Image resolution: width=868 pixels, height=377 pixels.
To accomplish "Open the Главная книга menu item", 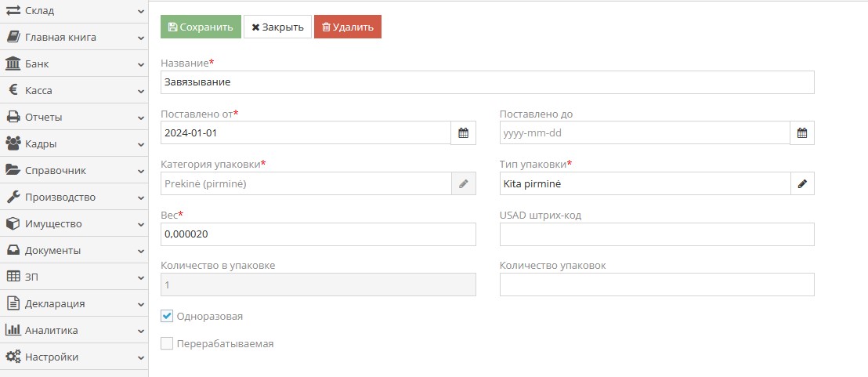I will pos(60,37).
